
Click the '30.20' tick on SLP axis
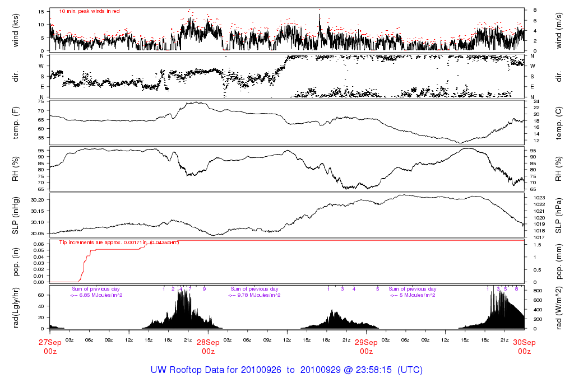[38, 200]
